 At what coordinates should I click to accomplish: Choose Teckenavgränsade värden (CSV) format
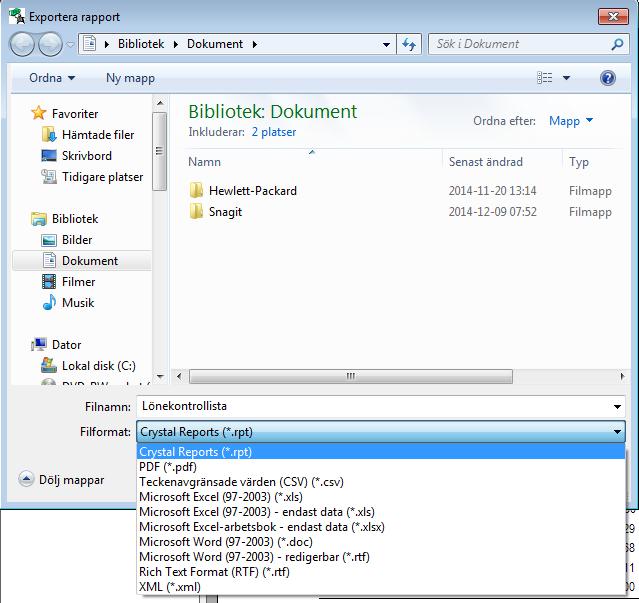(x=381, y=482)
